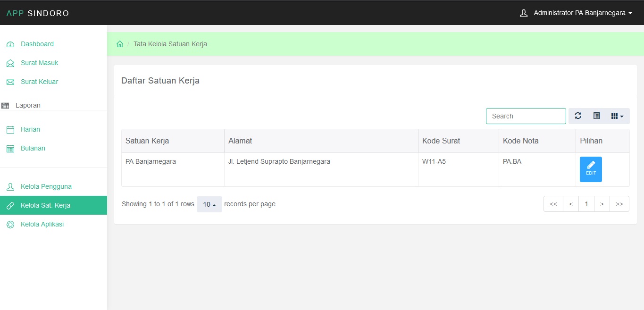This screenshot has height=310, width=644.
Task: Click the Harian calendar icon
Action: pyautogui.click(x=10, y=130)
